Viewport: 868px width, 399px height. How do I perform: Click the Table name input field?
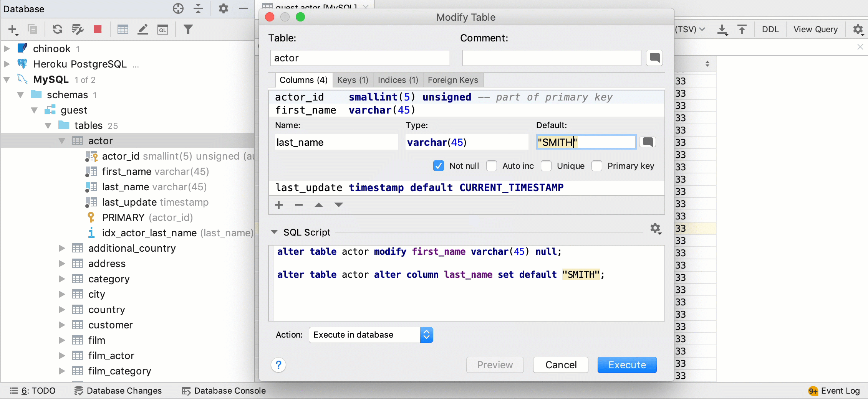[x=359, y=58]
